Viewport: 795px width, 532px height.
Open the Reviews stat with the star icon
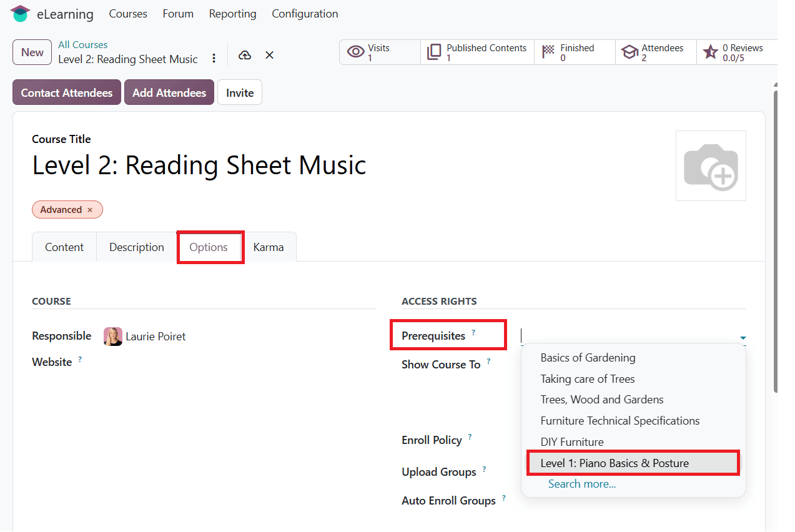click(x=737, y=52)
